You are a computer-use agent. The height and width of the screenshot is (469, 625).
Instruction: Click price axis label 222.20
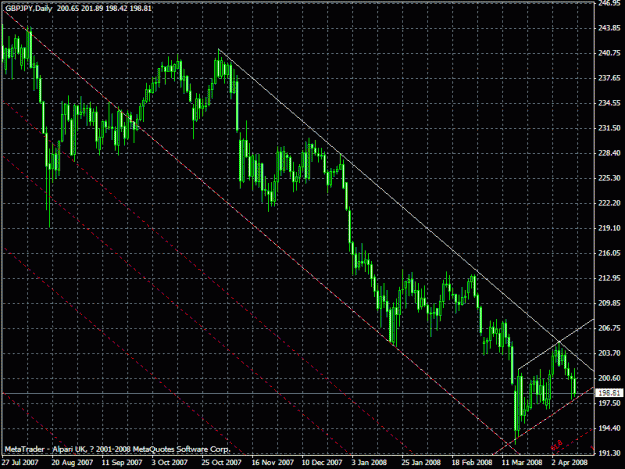click(x=609, y=203)
